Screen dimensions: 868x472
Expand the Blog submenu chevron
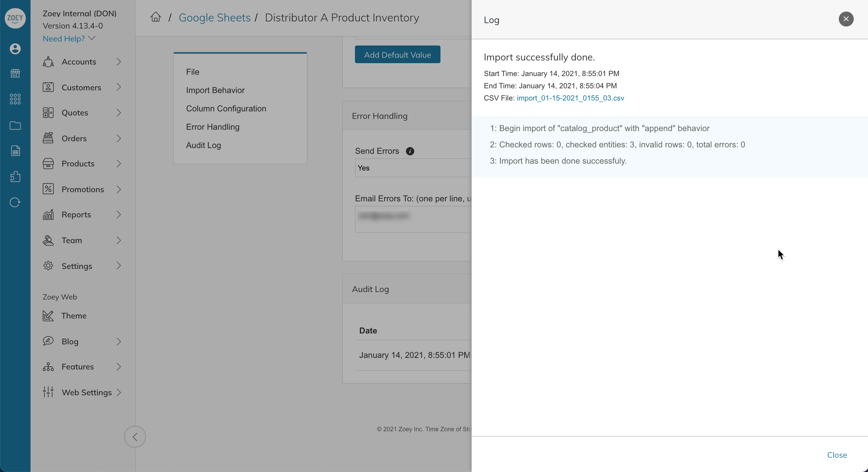pyautogui.click(x=119, y=341)
